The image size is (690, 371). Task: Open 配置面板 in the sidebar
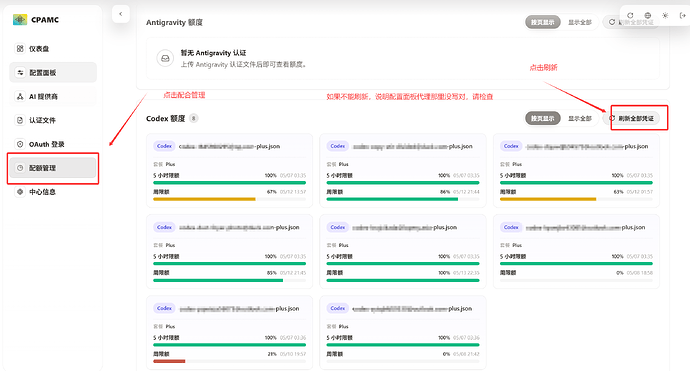53,73
